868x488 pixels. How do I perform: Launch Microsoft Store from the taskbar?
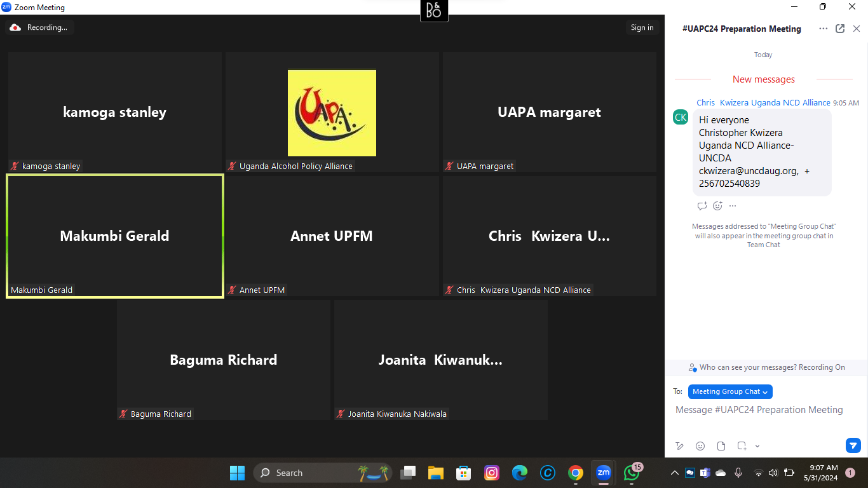[x=464, y=473]
